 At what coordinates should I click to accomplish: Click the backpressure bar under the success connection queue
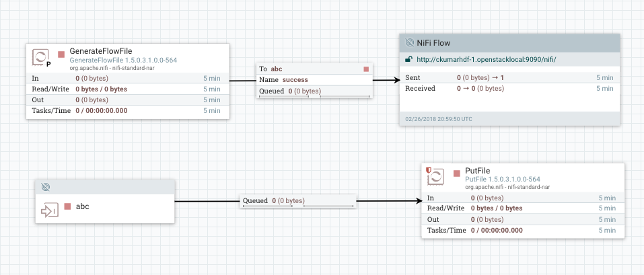315,97
